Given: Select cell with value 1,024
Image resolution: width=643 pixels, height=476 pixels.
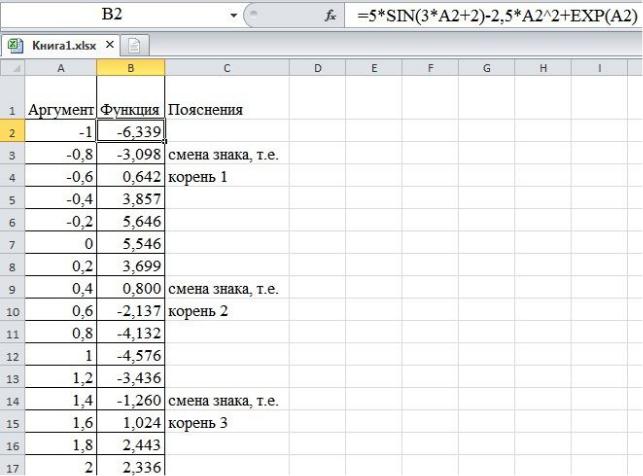Looking at the screenshot, I should coord(131,422).
